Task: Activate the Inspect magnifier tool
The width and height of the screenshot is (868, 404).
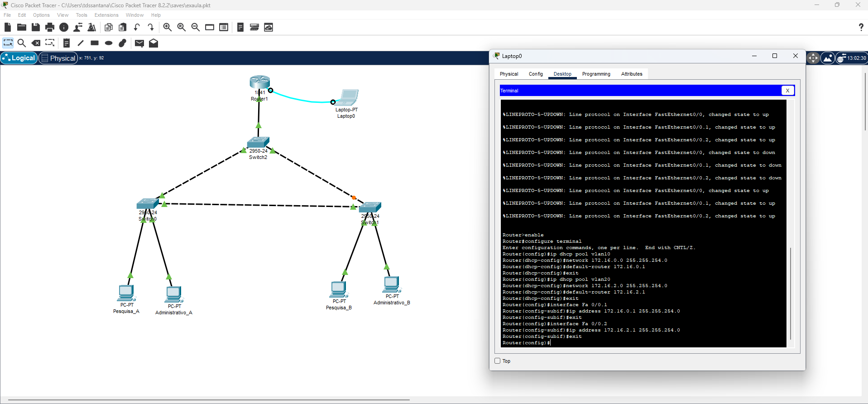Action: pos(22,43)
